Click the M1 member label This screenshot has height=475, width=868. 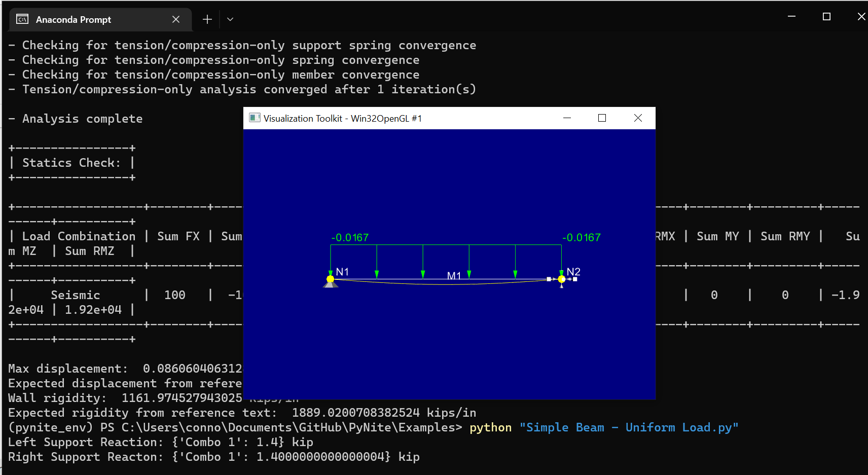tap(454, 276)
